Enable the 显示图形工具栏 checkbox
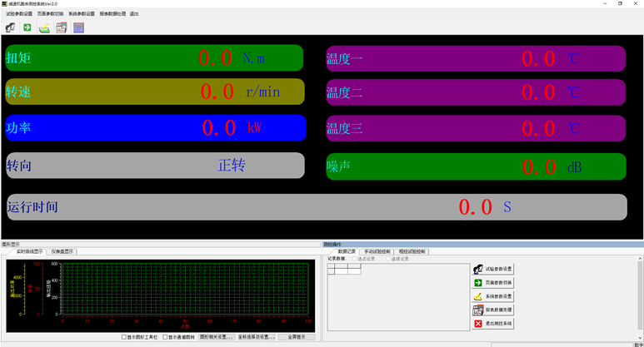This screenshot has height=347, width=644. coord(124,337)
